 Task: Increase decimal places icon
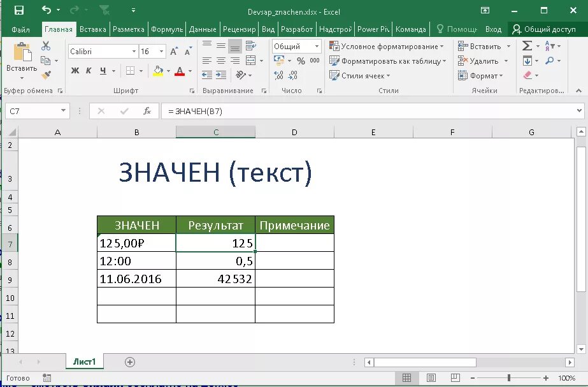pyautogui.click(x=278, y=75)
